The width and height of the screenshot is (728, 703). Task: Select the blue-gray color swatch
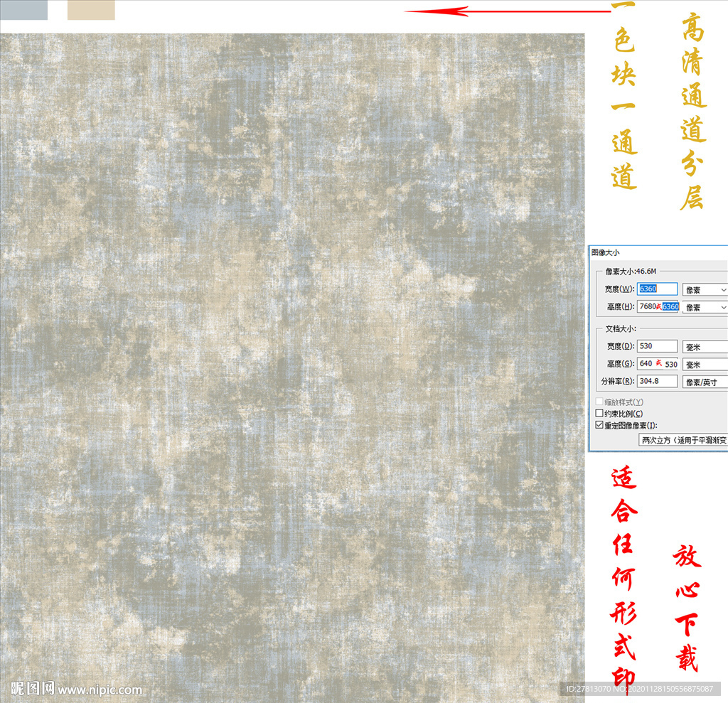(x=23, y=10)
